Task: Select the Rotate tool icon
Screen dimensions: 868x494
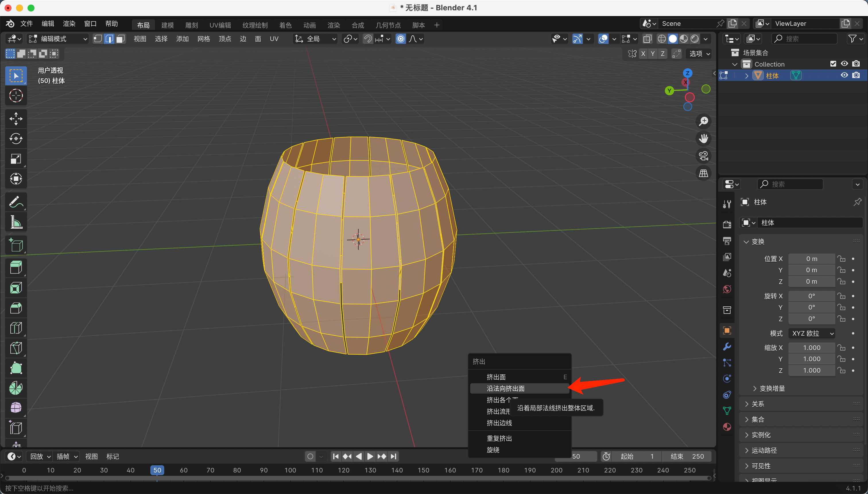Action: (x=15, y=139)
